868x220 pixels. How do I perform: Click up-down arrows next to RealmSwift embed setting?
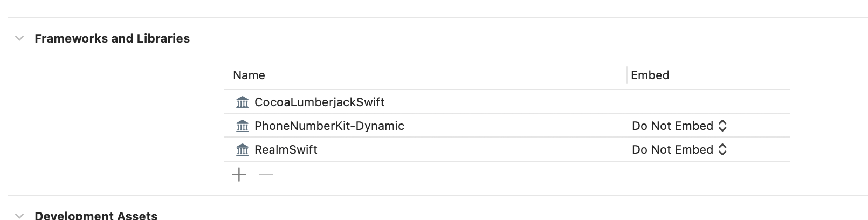(x=722, y=149)
